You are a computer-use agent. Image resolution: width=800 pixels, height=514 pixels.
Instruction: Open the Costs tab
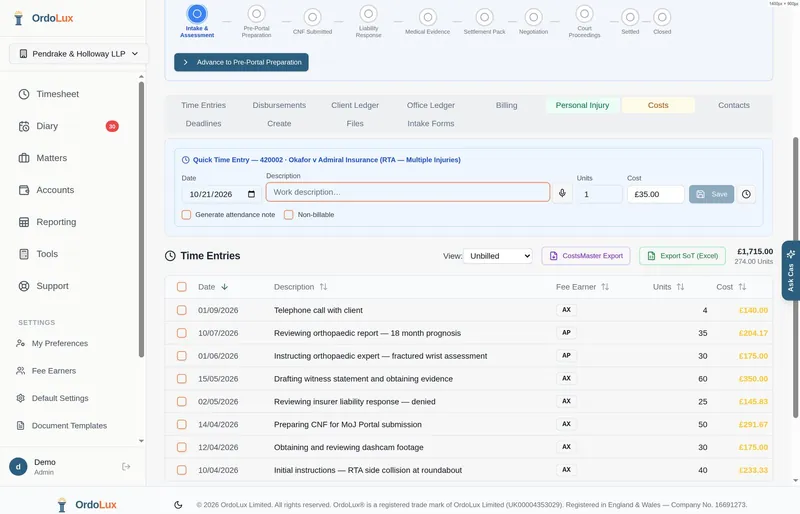coord(658,105)
